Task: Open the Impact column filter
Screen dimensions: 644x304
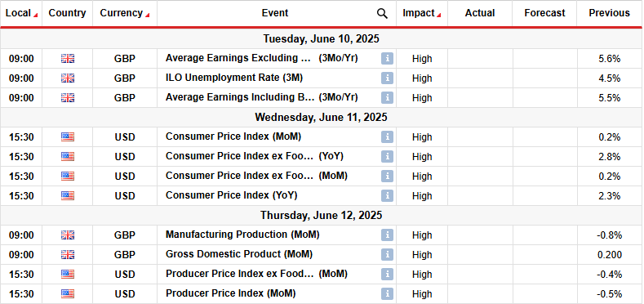Action: pyautogui.click(x=438, y=16)
